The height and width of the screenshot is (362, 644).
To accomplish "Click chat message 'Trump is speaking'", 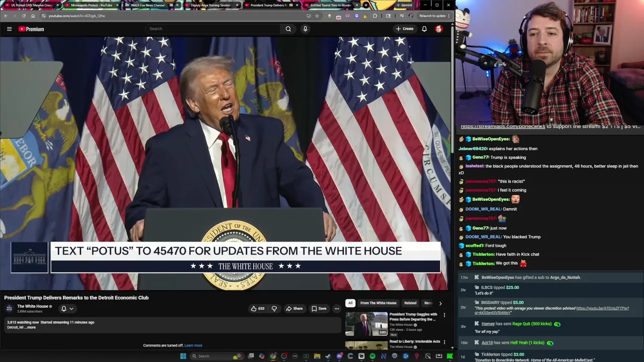I will coord(508,157).
